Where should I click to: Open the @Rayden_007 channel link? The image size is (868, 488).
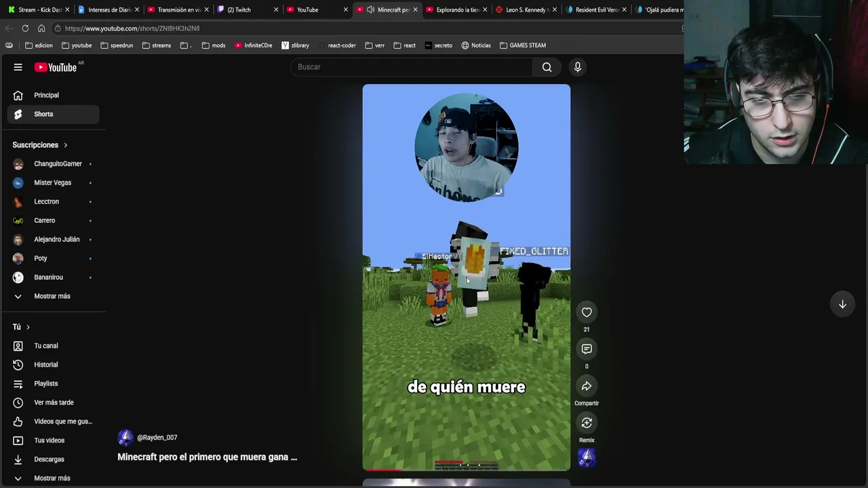[x=157, y=438]
